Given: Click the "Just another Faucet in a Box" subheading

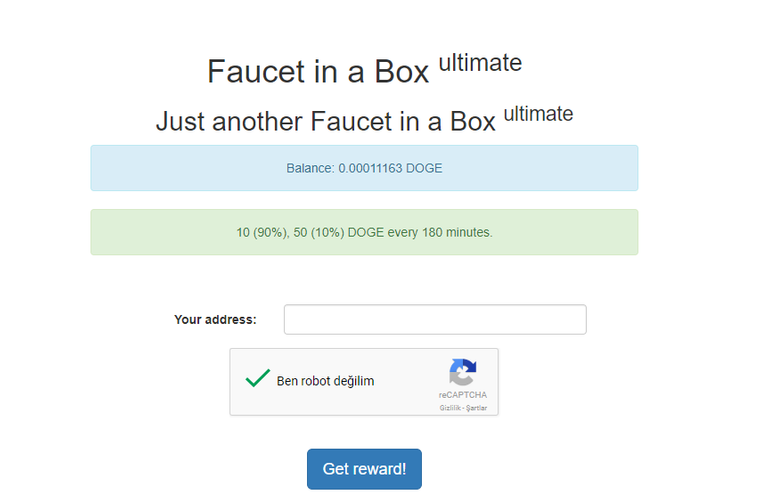Looking at the screenshot, I should point(326,121).
